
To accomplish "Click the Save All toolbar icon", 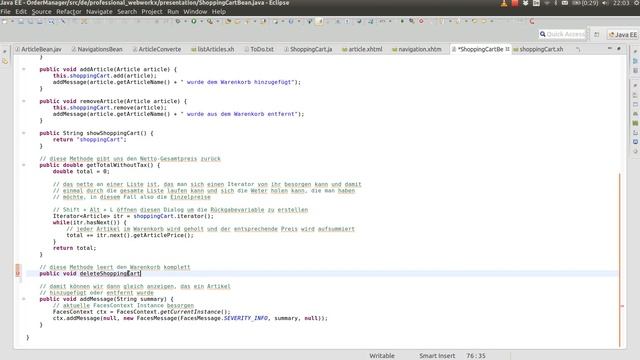I will tap(30, 21).
